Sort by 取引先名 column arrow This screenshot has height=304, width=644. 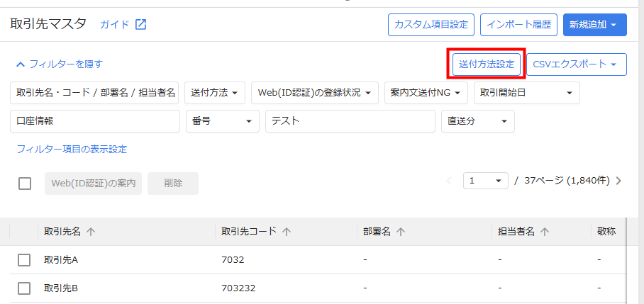pos(91,232)
